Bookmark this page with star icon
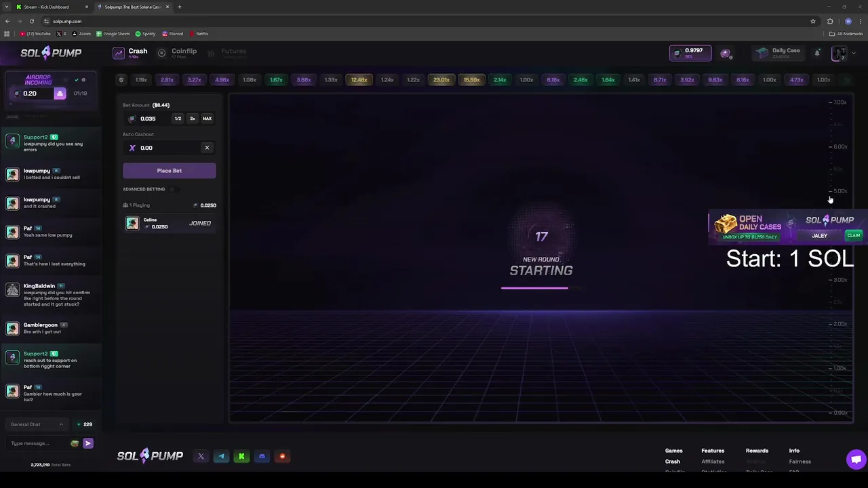The width and height of the screenshot is (868, 488). [x=812, y=21]
